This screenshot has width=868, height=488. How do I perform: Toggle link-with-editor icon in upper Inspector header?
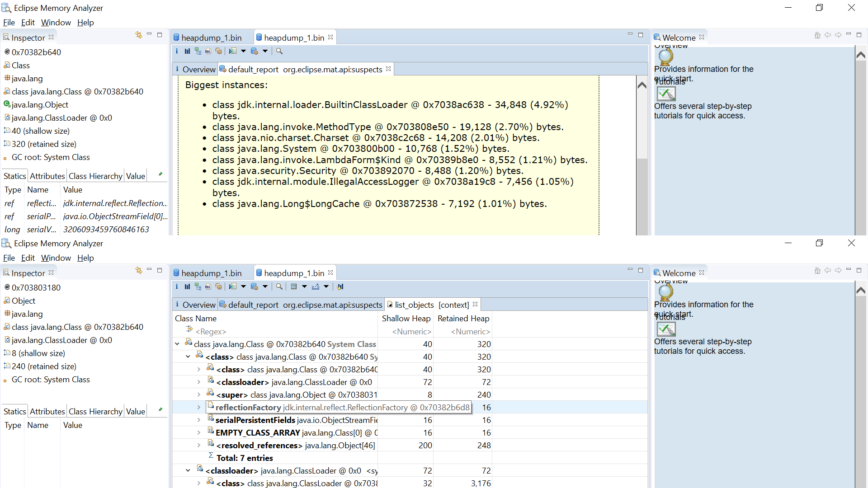click(138, 35)
